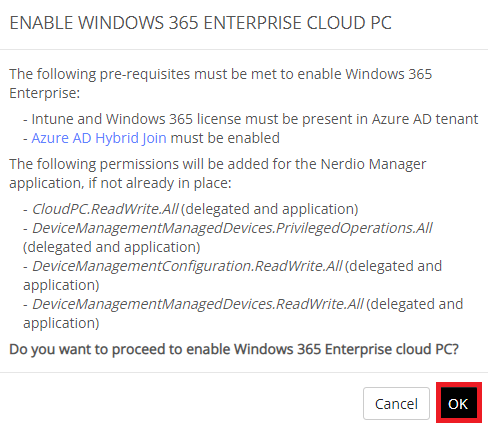This screenshot has width=488, height=429.
Task: Click the 'must be enabled' text
Action: tap(225, 138)
